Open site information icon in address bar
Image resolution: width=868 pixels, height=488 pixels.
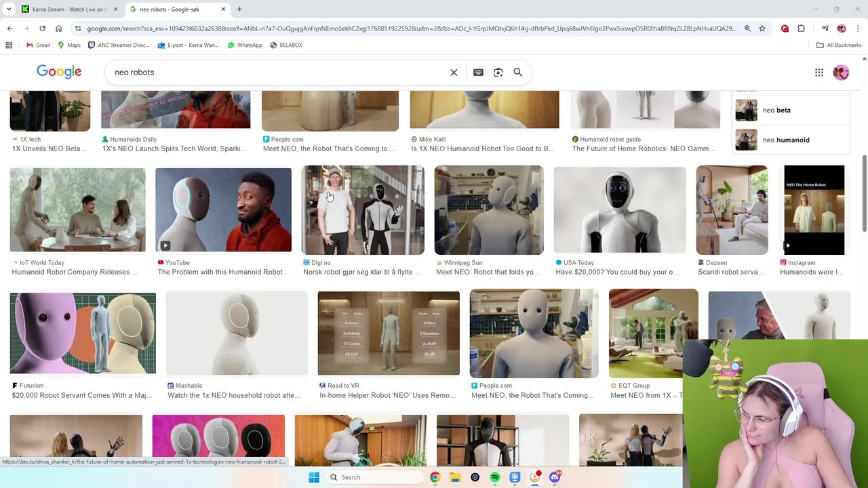click(x=79, y=28)
